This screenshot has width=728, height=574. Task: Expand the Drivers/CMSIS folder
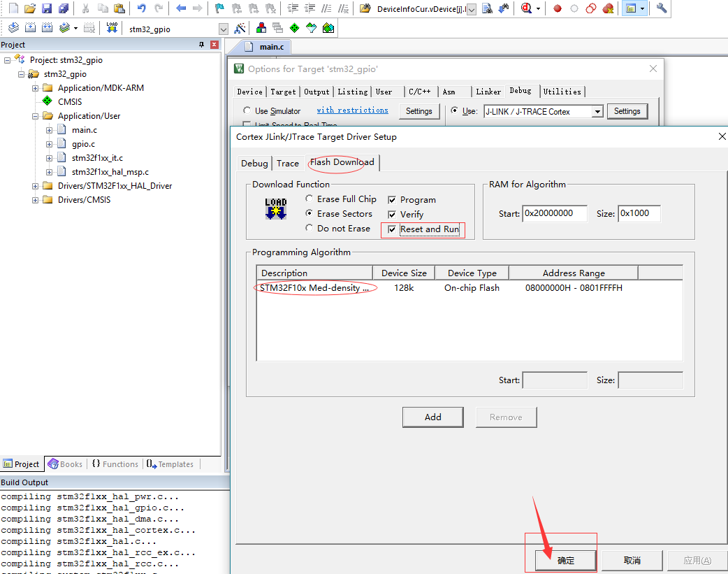coord(35,199)
